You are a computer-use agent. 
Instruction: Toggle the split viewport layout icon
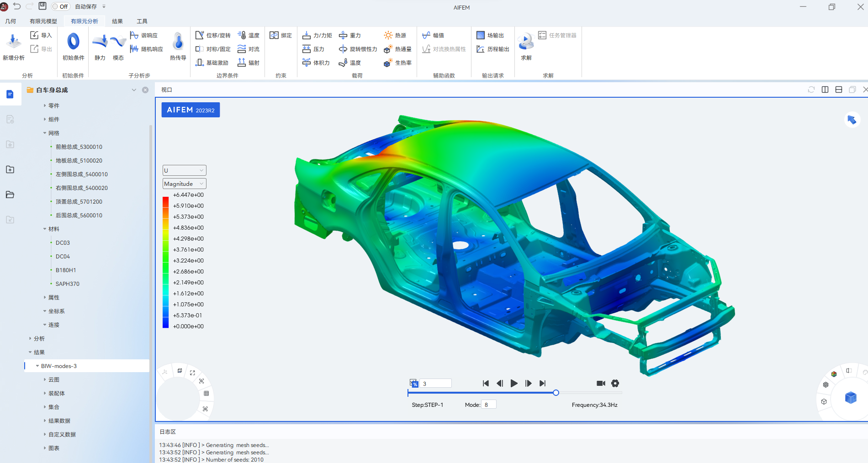click(x=825, y=89)
